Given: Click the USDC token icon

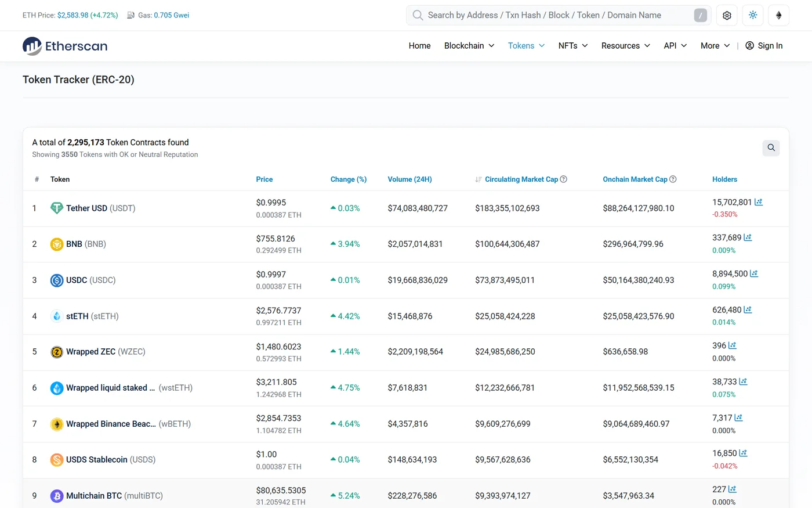Looking at the screenshot, I should coord(57,280).
